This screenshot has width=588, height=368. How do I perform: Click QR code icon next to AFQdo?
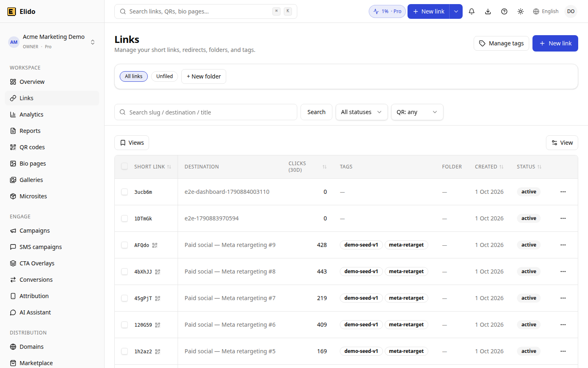tap(155, 245)
